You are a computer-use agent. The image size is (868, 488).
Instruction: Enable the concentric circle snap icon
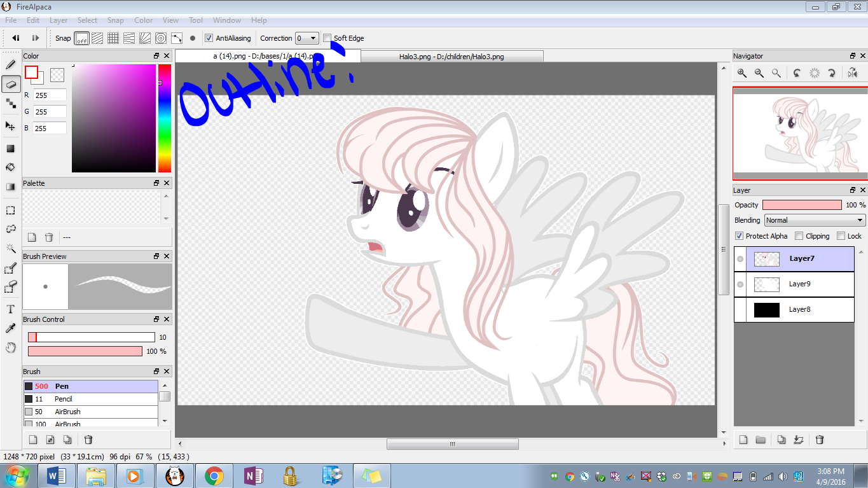pos(161,38)
